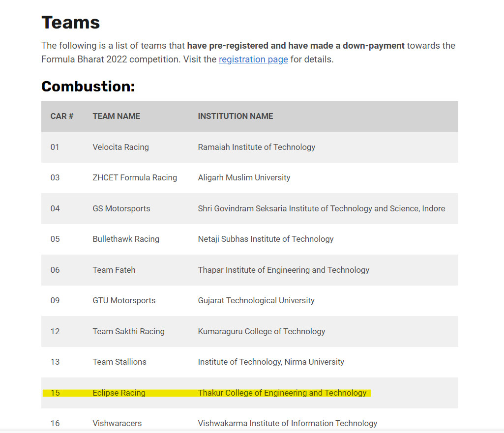Select Vishwaracers team name
The height and width of the screenshot is (433, 504).
[x=117, y=423]
